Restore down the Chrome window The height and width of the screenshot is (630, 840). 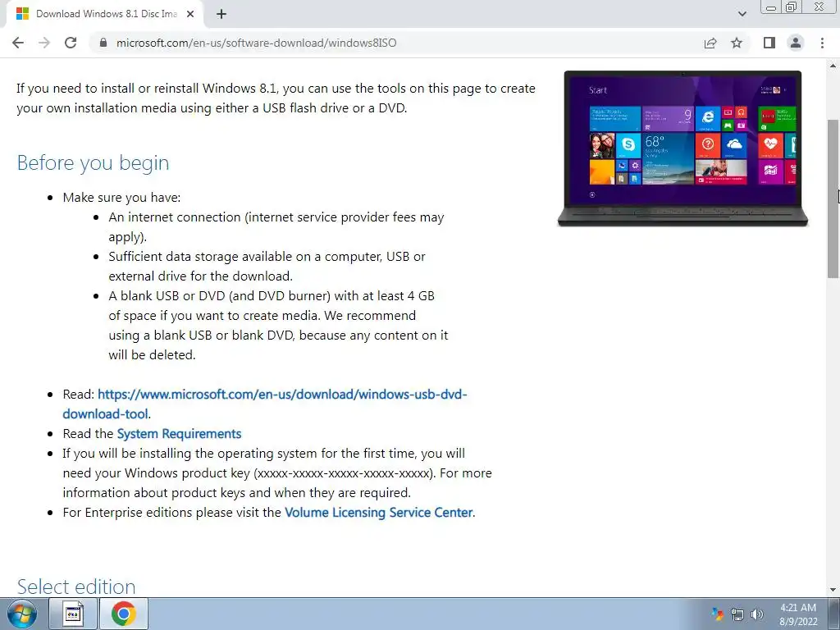click(x=792, y=7)
